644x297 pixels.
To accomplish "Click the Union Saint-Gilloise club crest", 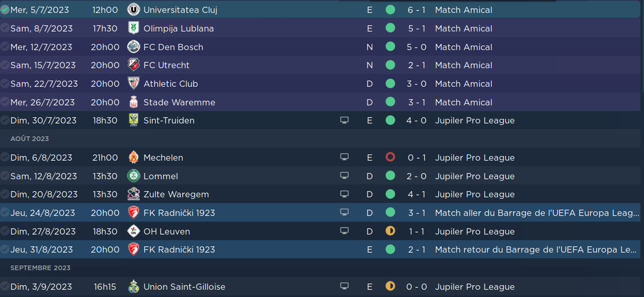I will point(134,287).
